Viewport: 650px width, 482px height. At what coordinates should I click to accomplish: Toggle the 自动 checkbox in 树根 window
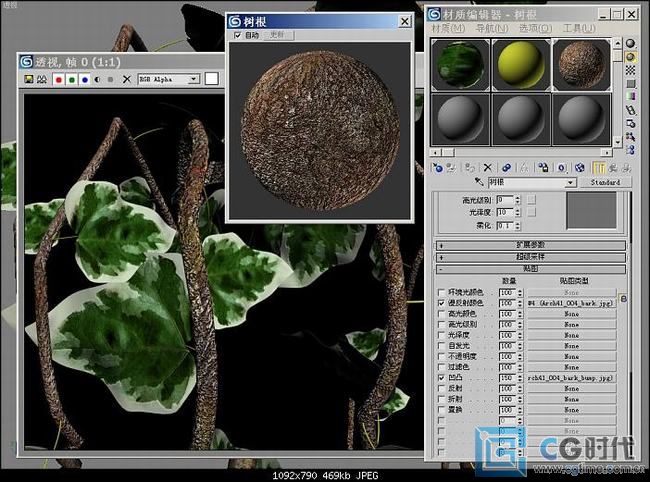point(238,35)
